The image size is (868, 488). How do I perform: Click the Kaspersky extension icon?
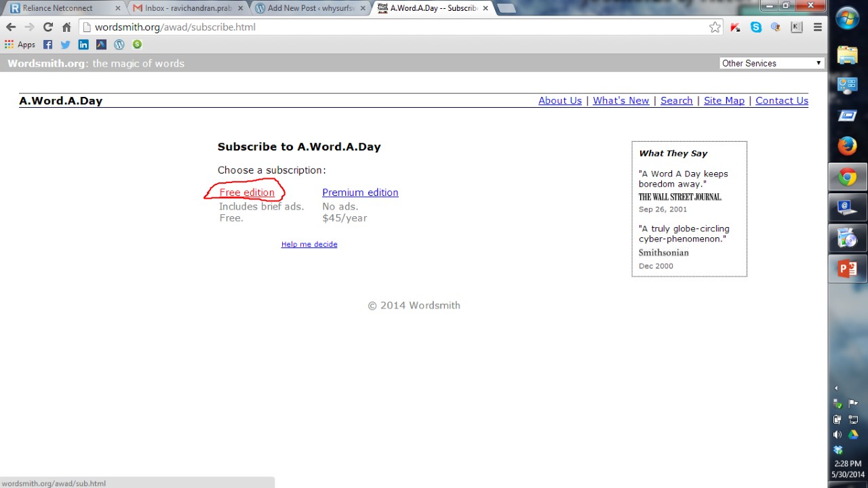797,27
